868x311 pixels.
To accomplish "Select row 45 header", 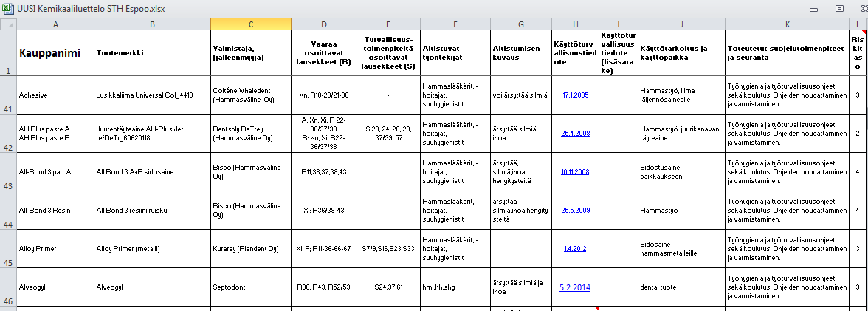I will (8, 248).
